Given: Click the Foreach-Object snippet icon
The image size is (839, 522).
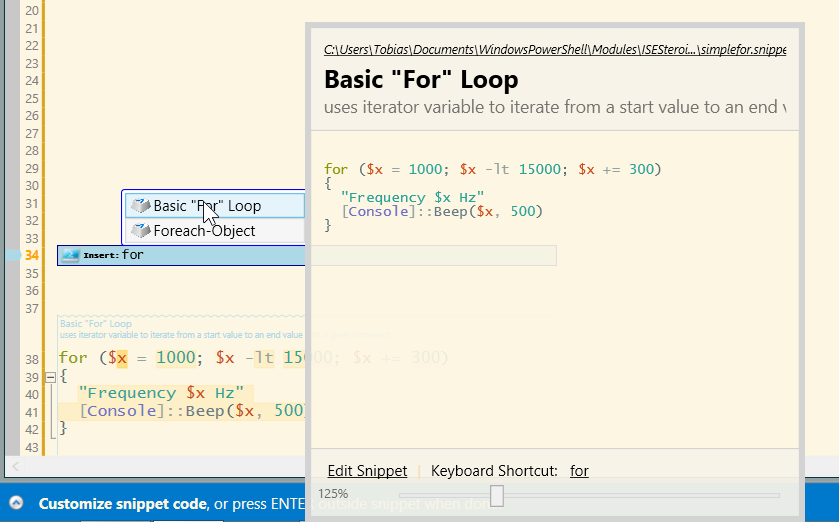Looking at the screenshot, I should pos(140,231).
